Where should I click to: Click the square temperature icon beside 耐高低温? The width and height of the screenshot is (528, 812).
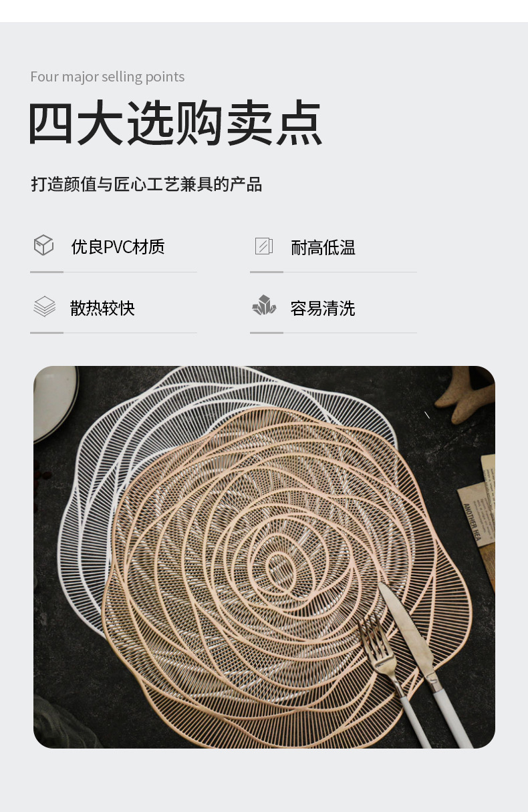pyautogui.click(x=264, y=246)
